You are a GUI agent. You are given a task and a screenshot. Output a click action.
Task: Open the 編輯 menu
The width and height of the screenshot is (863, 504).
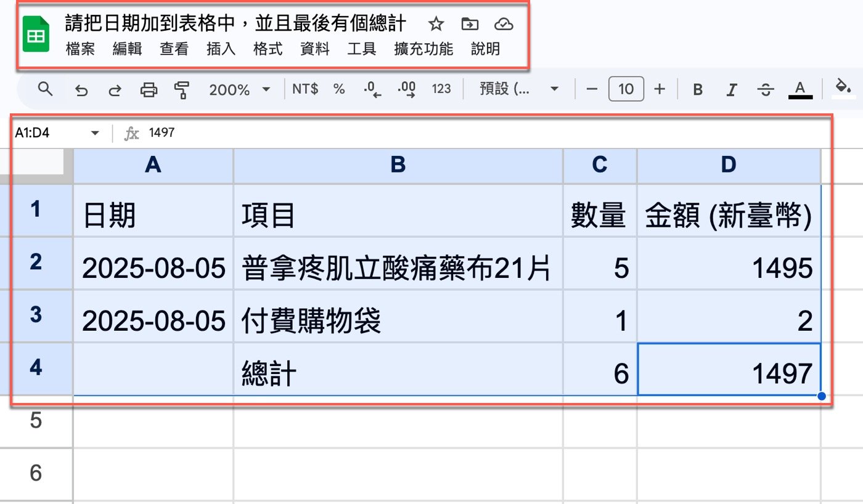tap(127, 49)
